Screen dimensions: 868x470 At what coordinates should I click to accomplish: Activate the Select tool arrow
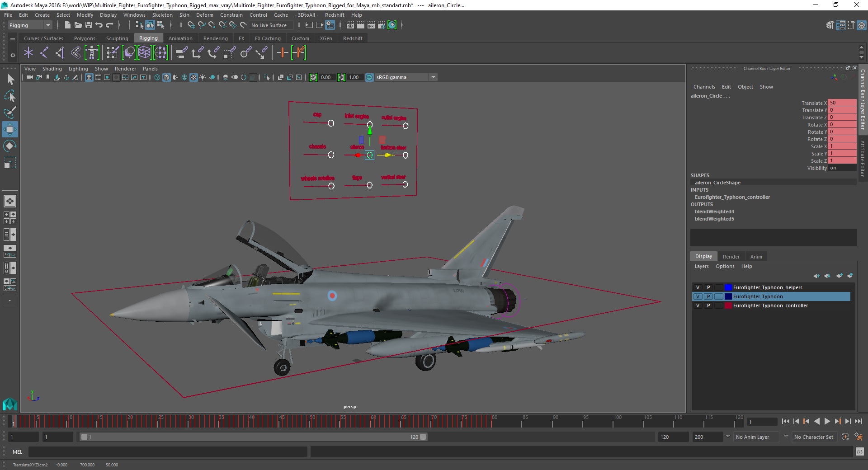pos(10,80)
